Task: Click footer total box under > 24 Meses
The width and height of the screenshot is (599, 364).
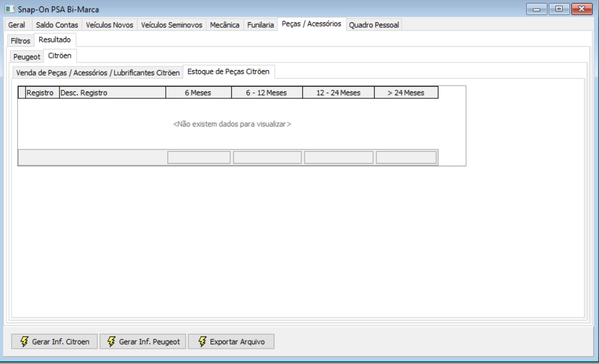Action: pyautogui.click(x=406, y=157)
